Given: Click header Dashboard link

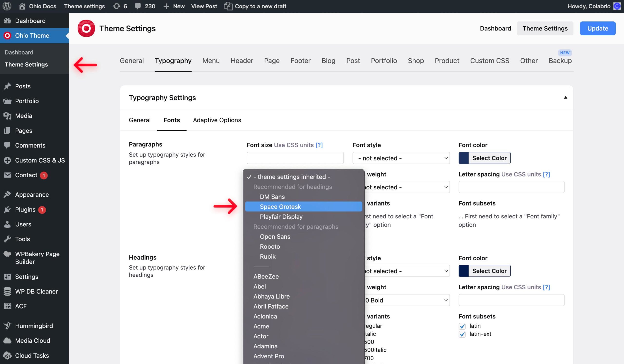Looking at the screenshot, I should [496, 28].
